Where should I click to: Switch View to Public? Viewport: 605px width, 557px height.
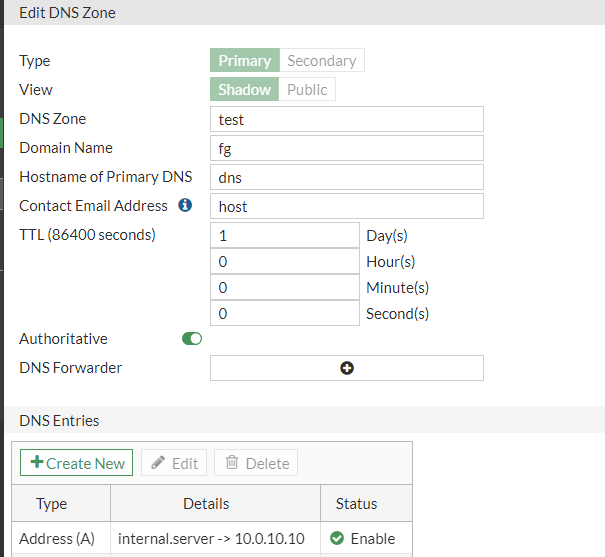click(307, 90)
